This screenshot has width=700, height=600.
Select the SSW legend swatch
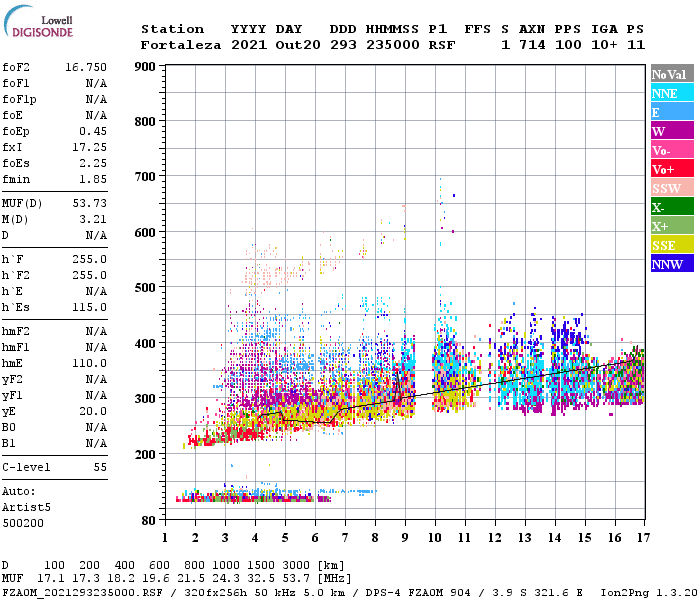[672, 188]
